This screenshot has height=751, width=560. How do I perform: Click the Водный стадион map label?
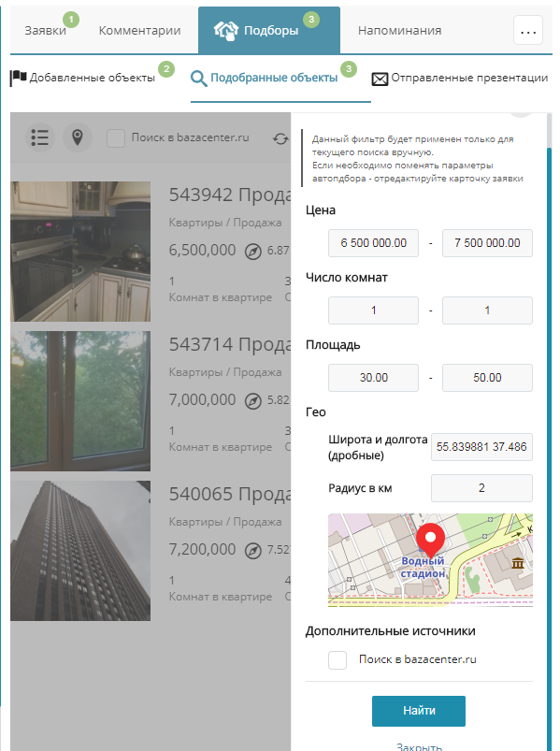pos(423,567)
